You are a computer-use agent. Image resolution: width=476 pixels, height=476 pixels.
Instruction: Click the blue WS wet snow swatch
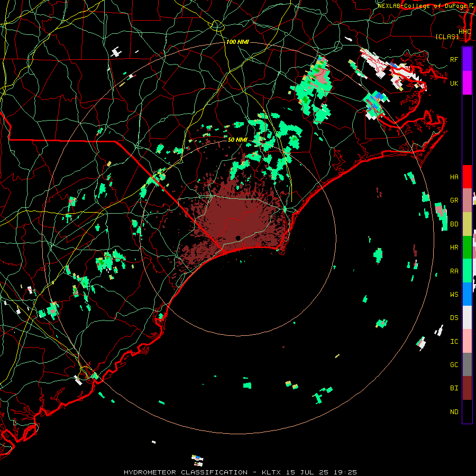pyautogui.click(x=467, y=294)
